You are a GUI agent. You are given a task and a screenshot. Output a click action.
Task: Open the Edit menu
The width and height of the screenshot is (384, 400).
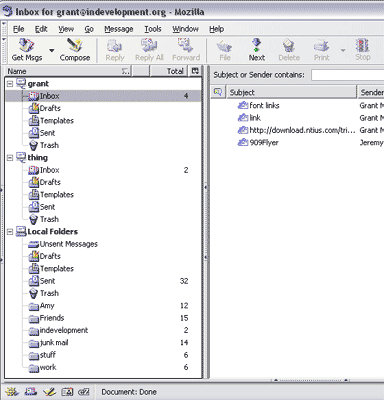point(41,29)
